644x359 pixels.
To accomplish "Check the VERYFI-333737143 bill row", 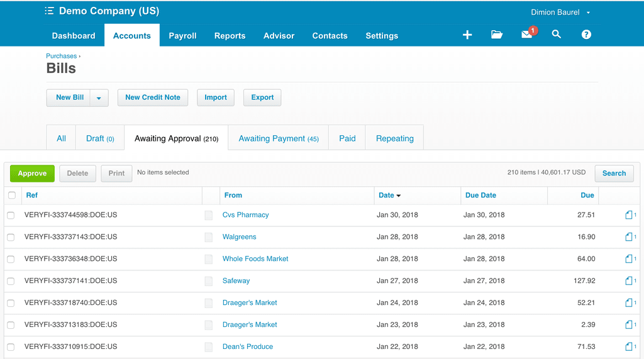I will point(11,238).
